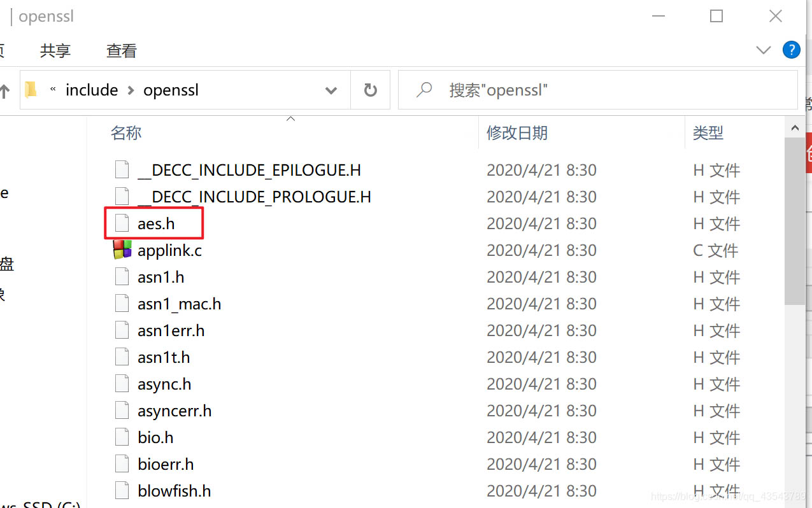Viewport: 812px width, 508px height.
Task: Select the file name asyncerr.h
Action: tap(175, 411)
